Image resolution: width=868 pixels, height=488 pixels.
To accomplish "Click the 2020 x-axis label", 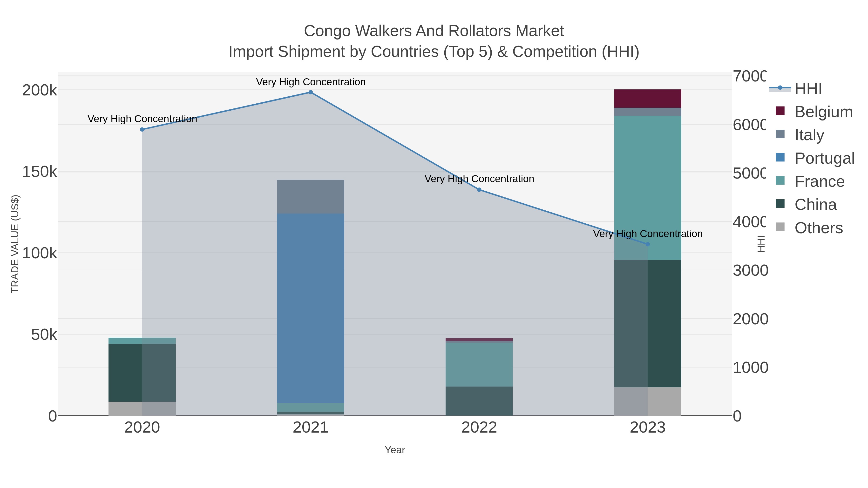I will tap(142, 428).
